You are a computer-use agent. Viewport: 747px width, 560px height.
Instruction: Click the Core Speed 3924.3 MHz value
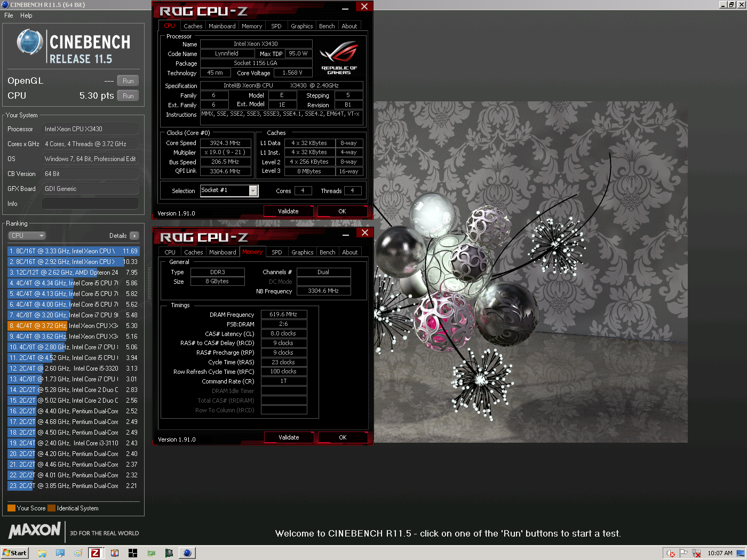[x=225, y=143]
